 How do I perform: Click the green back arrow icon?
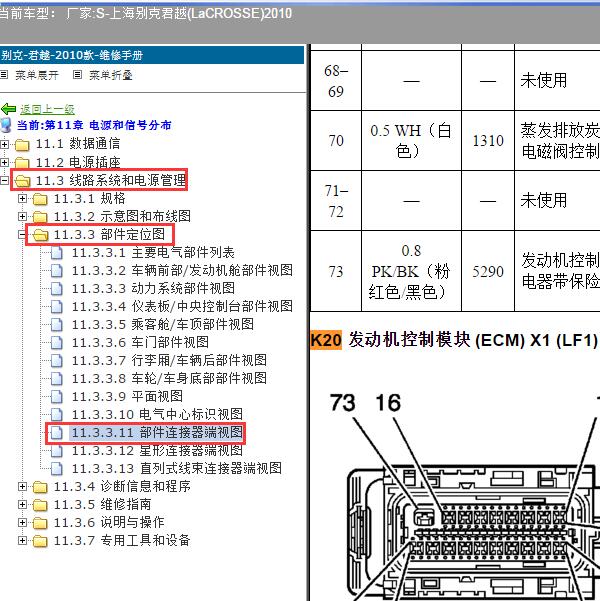point(8,109)
